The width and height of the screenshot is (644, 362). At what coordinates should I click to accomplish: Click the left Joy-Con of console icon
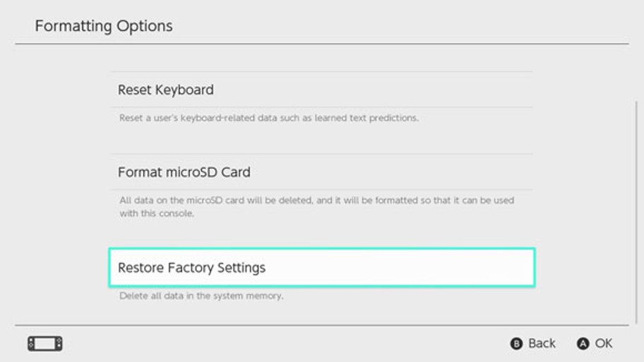pyautogui.click(x=31, y=344)
